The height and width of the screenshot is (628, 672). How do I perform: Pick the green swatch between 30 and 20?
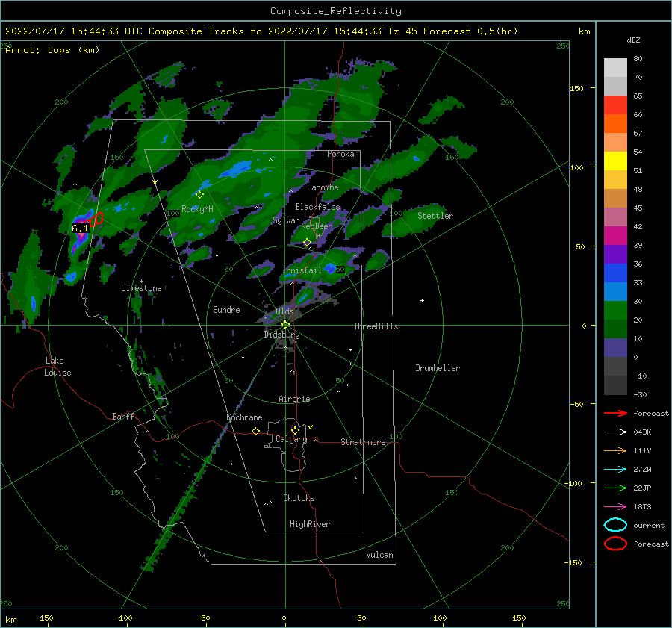615,311
